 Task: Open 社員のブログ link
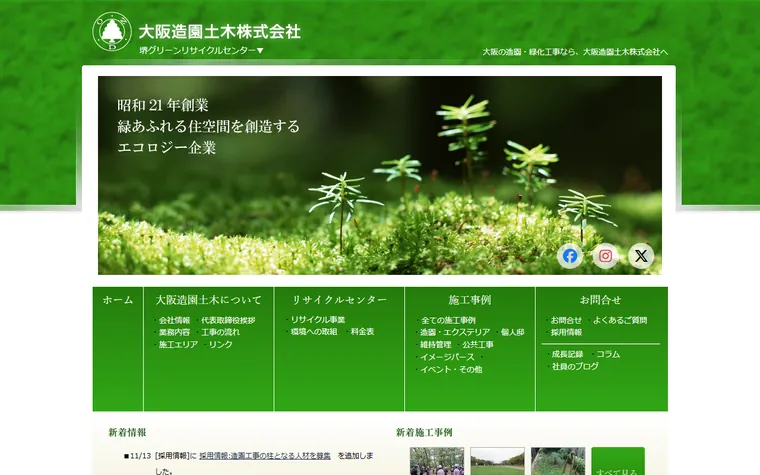575,367
